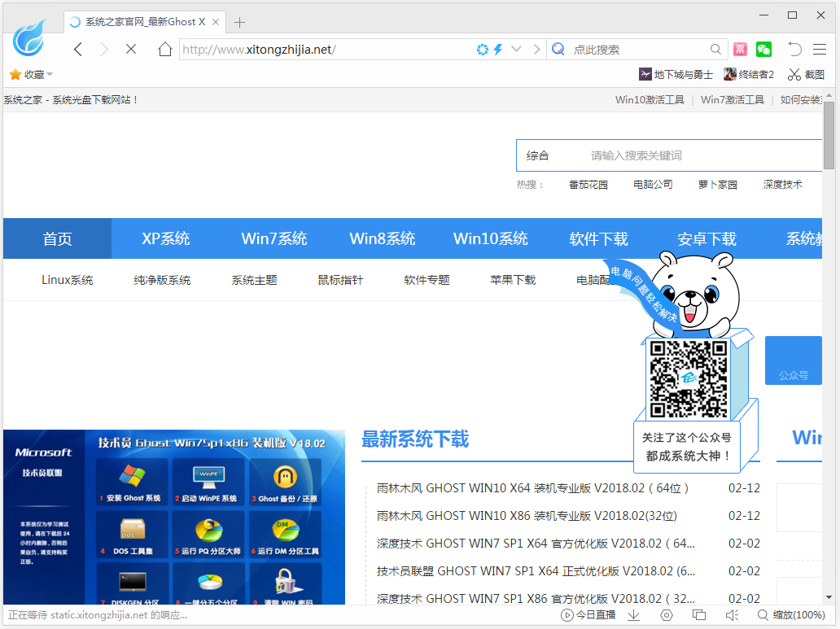
Task: Click the QR code image
Action: tap(689, 379)
